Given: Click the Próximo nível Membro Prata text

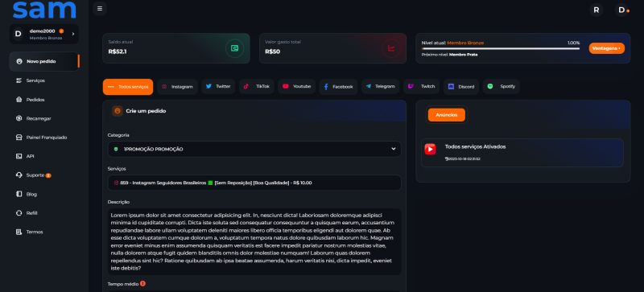Looking at the screenshot, I should click(450, 54).
